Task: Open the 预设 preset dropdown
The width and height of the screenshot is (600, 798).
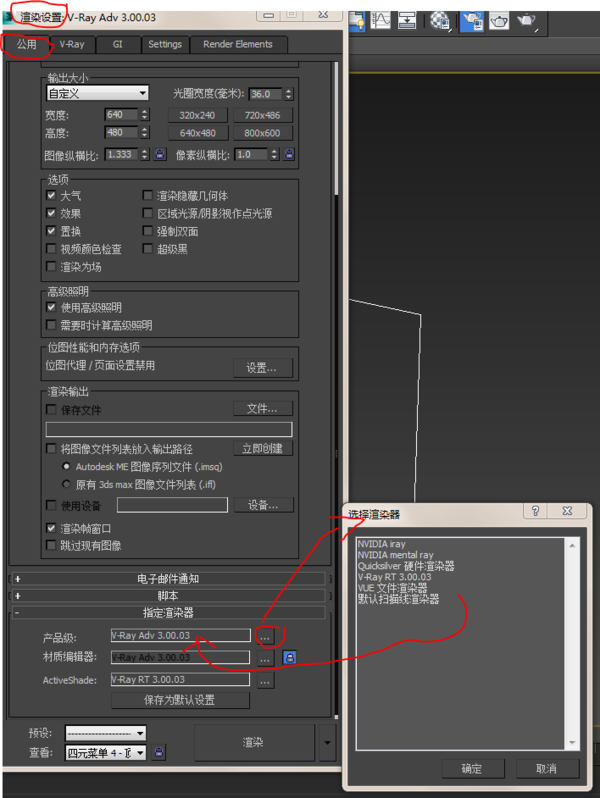Action: click(105, 733)
